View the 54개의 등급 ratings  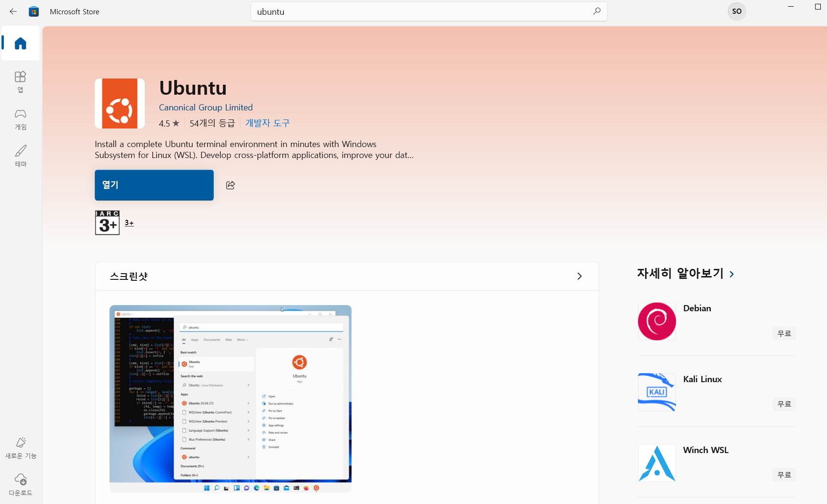click(x=212, y=123)
